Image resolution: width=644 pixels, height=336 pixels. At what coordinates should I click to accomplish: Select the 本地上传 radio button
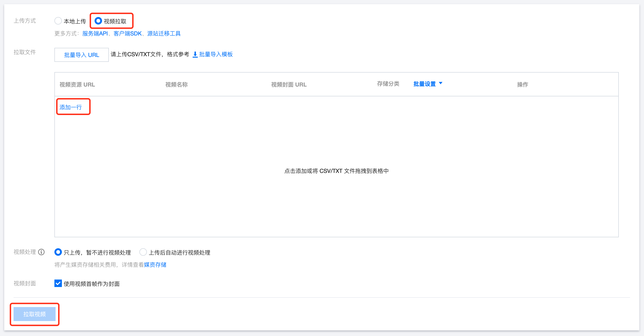[58, 21]
